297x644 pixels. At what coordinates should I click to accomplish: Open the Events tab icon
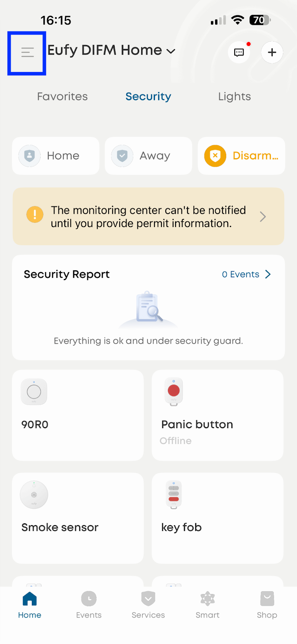point(89,599)
